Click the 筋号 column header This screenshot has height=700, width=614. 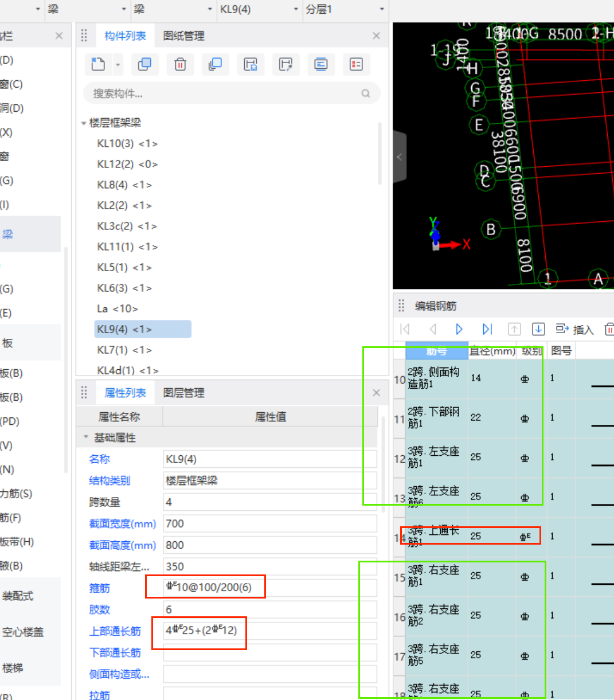pos(436,351)
